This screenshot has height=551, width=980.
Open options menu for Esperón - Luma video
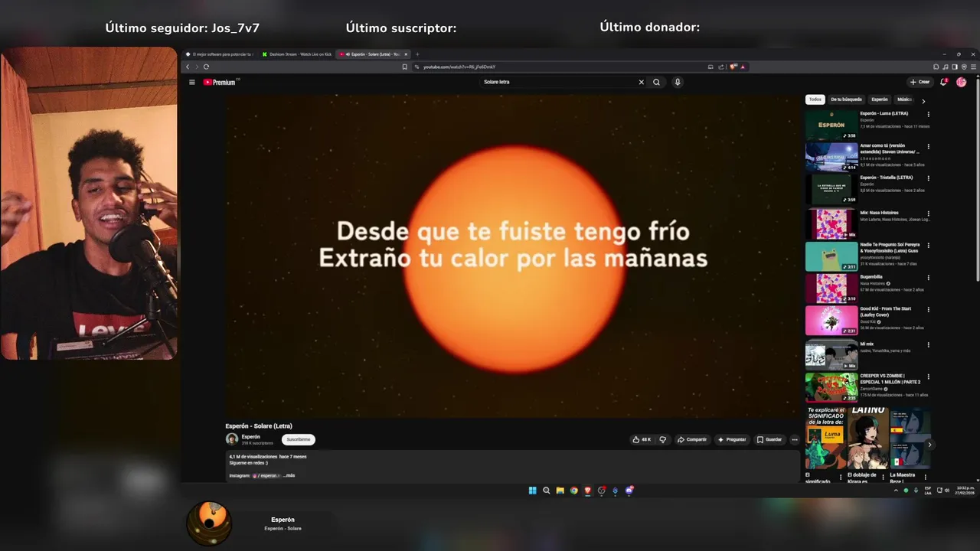(x=929, y=114)
